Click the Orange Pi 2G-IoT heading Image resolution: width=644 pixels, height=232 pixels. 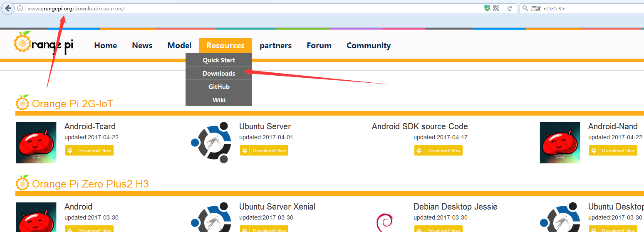tap(72, 104)
